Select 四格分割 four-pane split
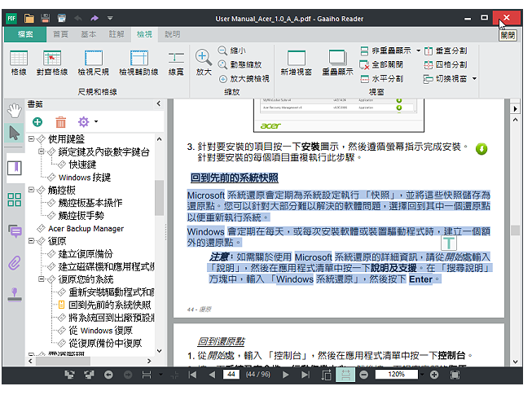Image resolution: width=532 pixels, height=395 pixels. click(x=446, y=65)
